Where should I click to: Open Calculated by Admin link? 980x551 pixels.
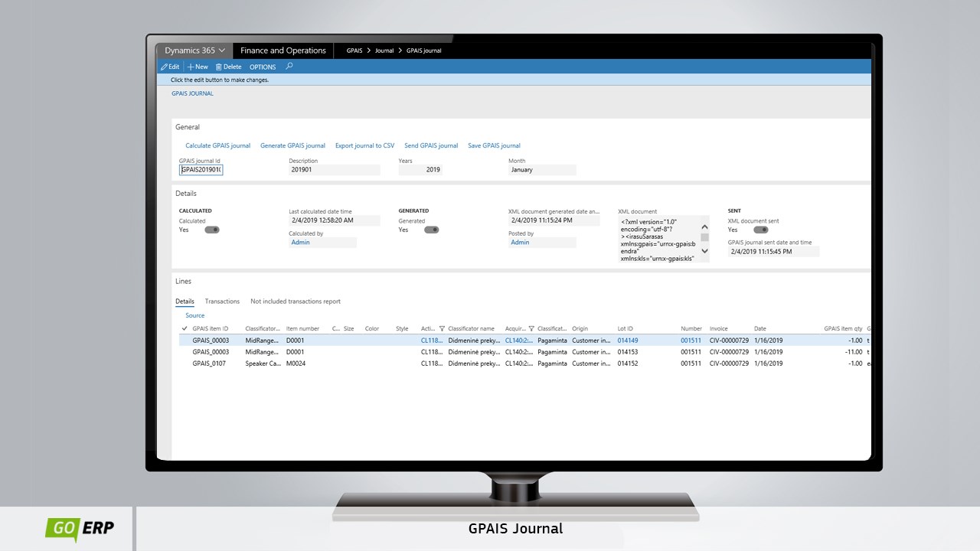point(300,243)
